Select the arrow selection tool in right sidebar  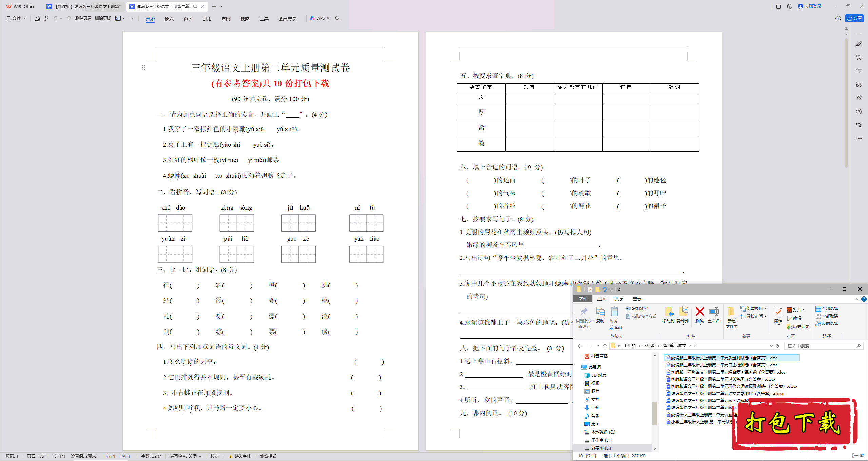click(x=859, y=57)
